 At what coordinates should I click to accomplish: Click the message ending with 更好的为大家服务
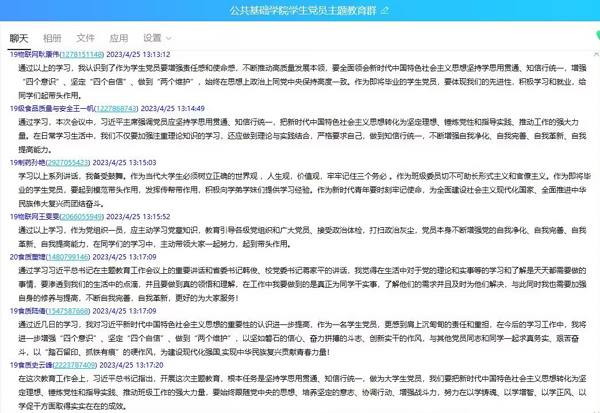pos(300,283)
